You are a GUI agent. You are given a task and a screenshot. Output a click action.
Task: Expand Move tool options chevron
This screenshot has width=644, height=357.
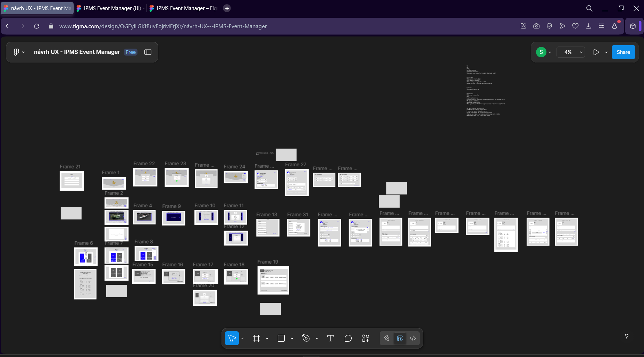point(242,339)
